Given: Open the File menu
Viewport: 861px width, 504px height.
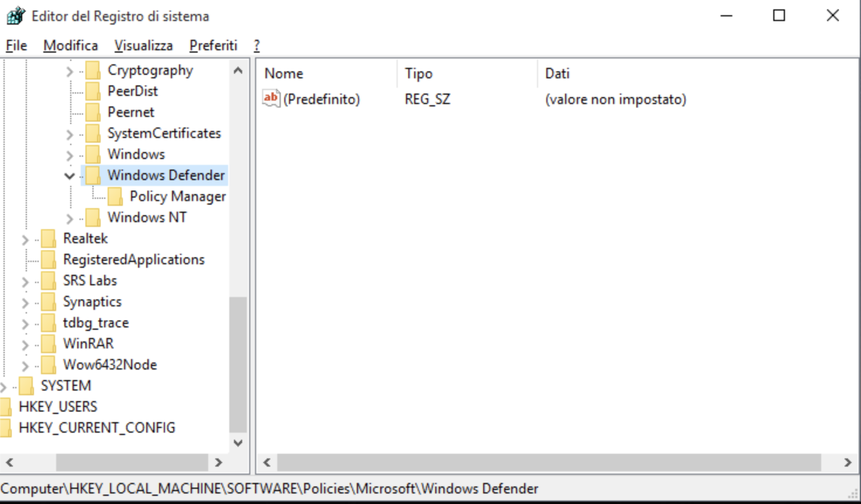Looking at the screenshot, I should [x=16, y=46].
